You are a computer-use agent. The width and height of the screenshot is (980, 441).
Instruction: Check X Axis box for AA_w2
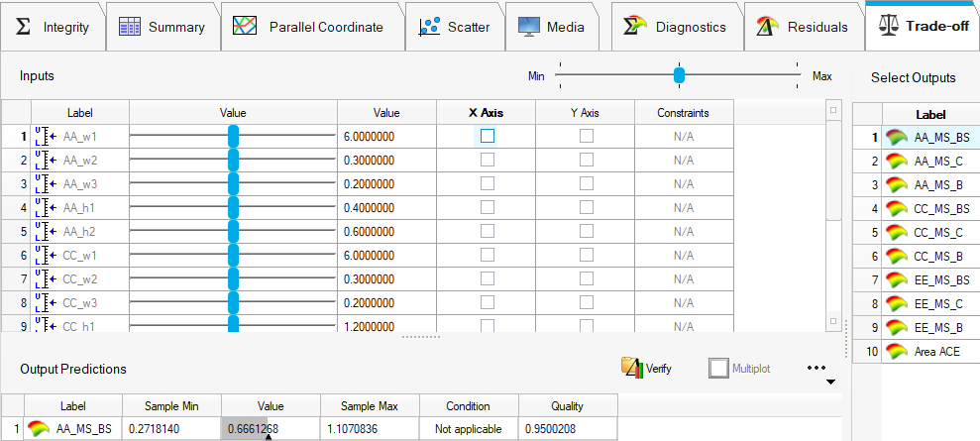click(x=488, y=160)
